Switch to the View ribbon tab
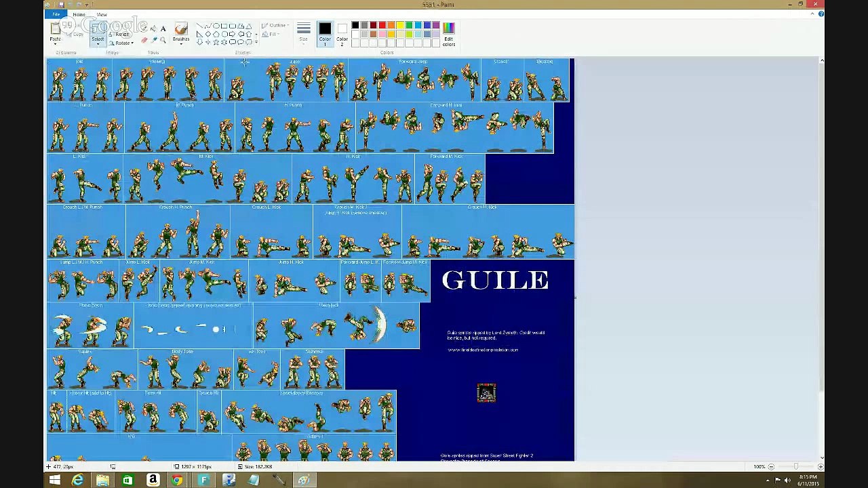The width and height of the screenshot is (868, 488). point(102,14)
